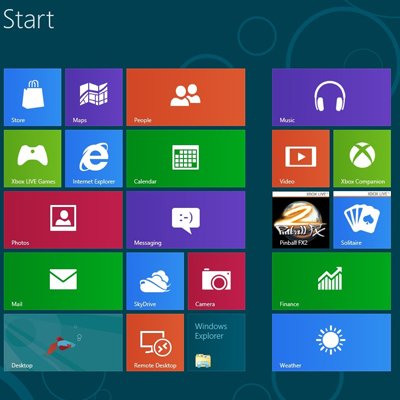The height and width of the screenshot is (400, 400).
Task: Launch Internet Explorer tile
Action: (94, 158)
